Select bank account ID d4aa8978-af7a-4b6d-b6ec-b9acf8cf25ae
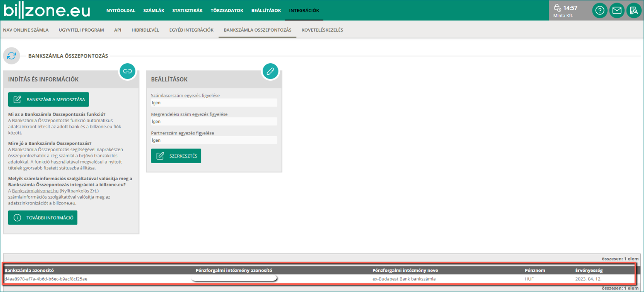 tap(46, 279)
